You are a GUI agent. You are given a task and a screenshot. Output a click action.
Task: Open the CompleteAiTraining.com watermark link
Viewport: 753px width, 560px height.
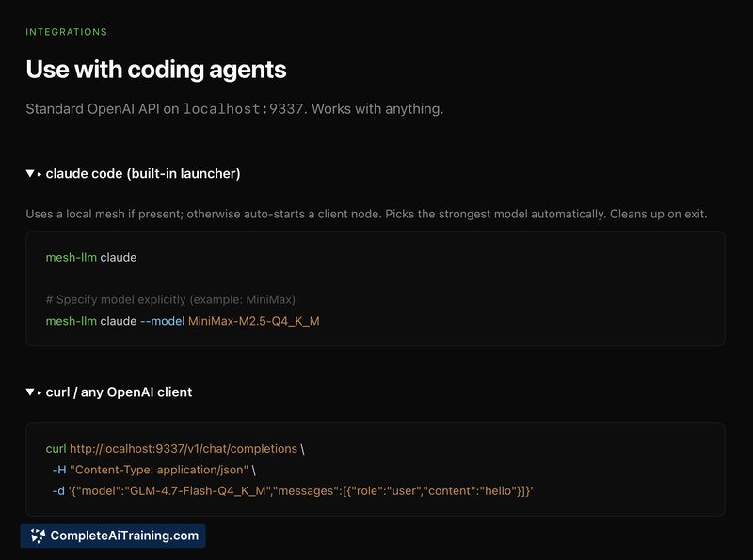123,536
